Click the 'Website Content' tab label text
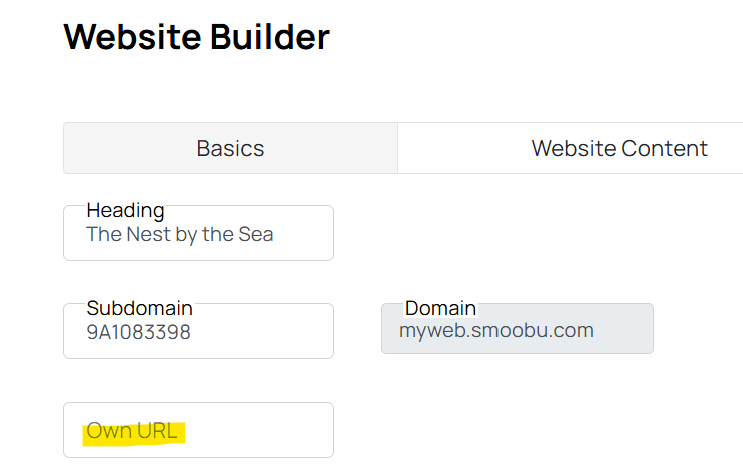743x465 pixels. coord(619,148)
